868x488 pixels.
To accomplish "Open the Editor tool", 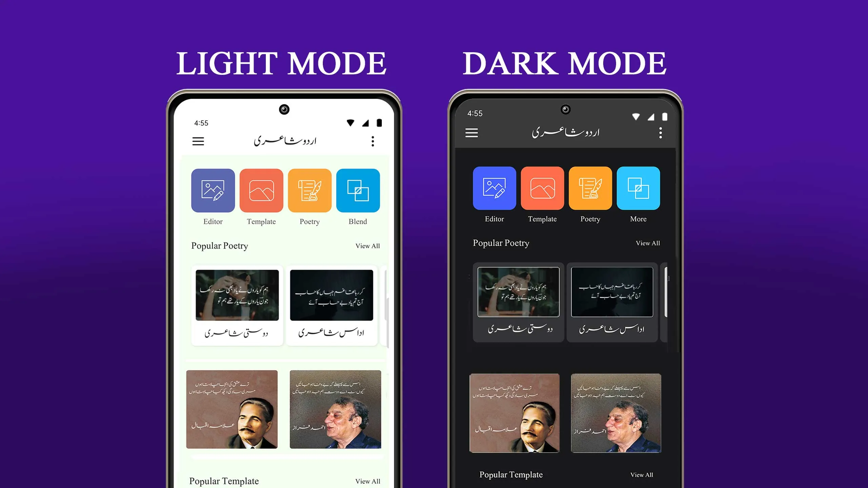I will 213,190.
